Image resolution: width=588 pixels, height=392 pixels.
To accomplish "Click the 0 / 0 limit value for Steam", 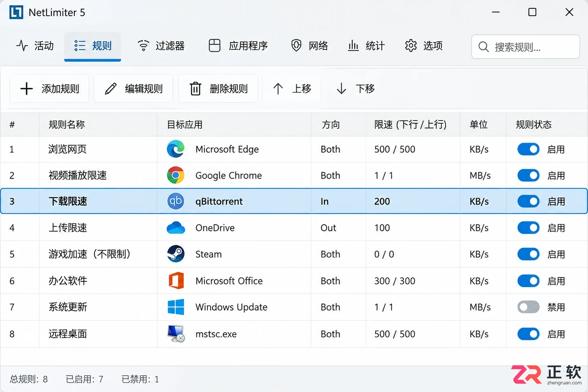I will [384, 254].
